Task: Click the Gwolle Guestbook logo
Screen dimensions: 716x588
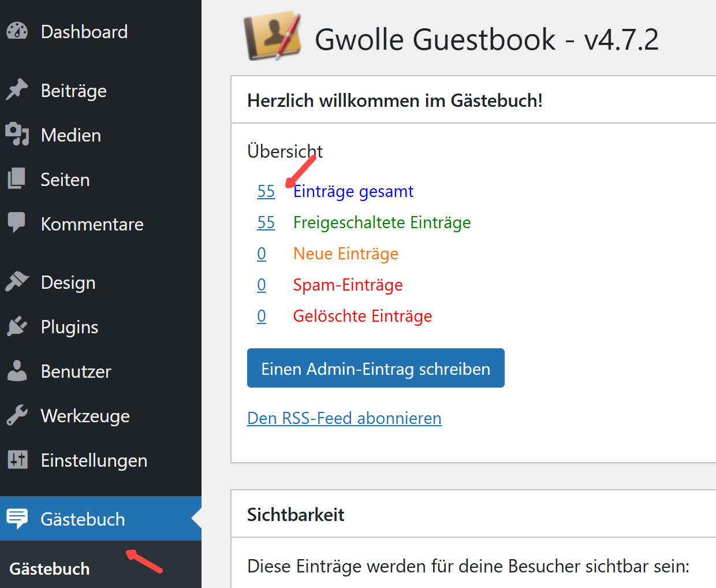Action: tap(273, 37)
